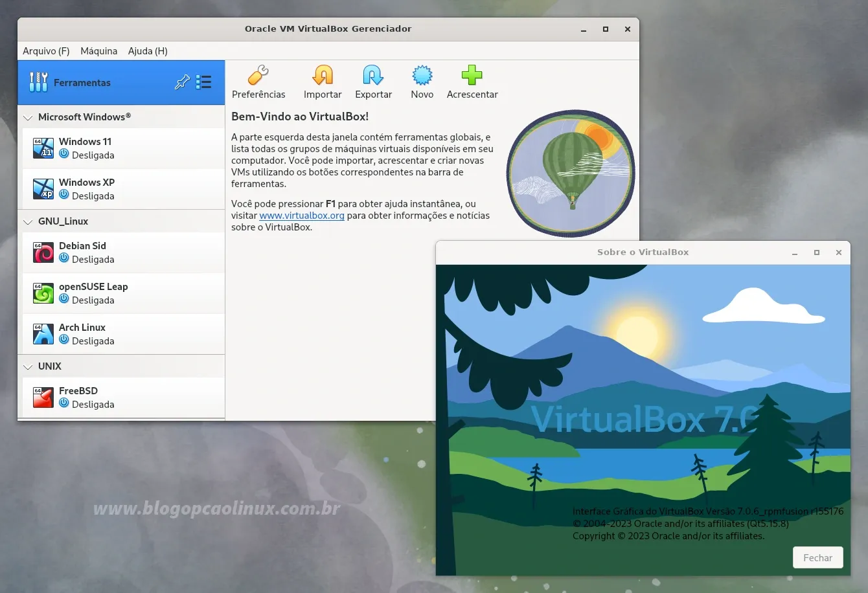Click the Bem-Vindo ao VirtualBox! heading
The width and height of the screenshot is (868, 593).
coord(300,117)
